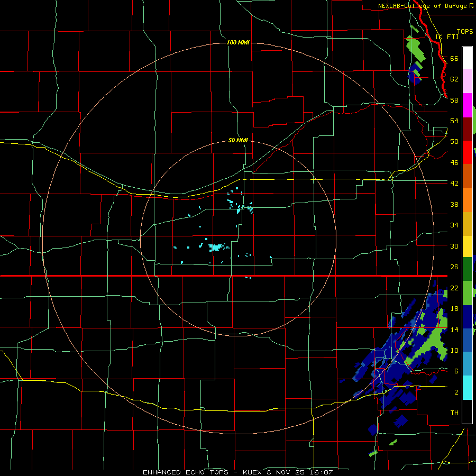Click legend value 62

454,79
